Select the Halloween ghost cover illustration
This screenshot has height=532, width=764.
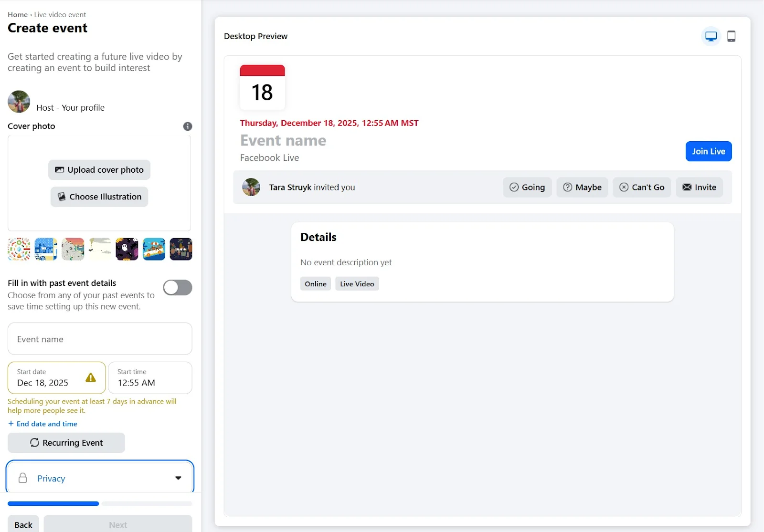[127, 249]
